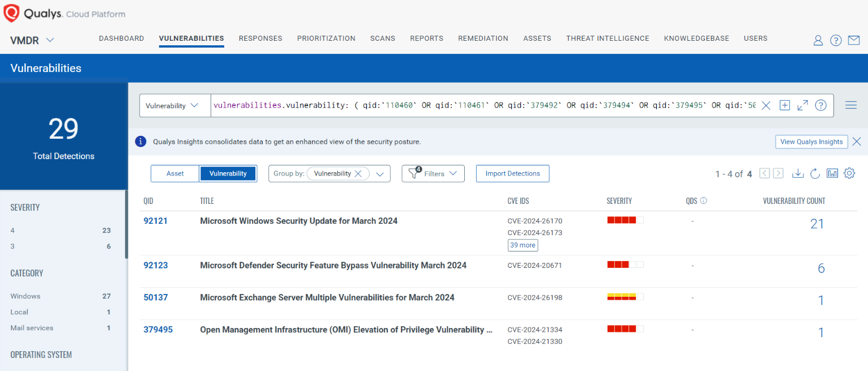868x371 pixels.
Task: Click Import Detections button
Action: (512, 173)
